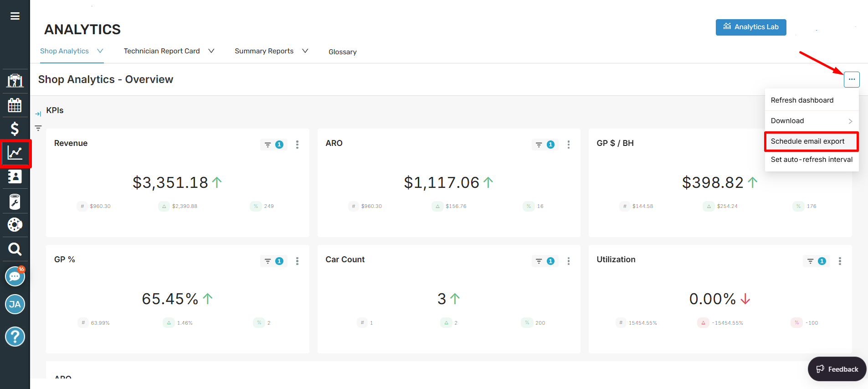Click the dashboard ellipsis options button
The height and width of the screenshot is (389, 868).
852,79
